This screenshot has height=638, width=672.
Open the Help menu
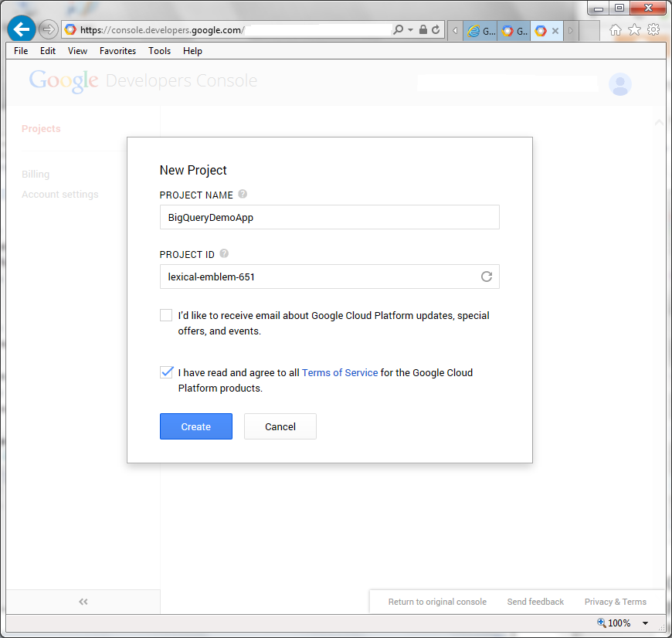(192, 51)
